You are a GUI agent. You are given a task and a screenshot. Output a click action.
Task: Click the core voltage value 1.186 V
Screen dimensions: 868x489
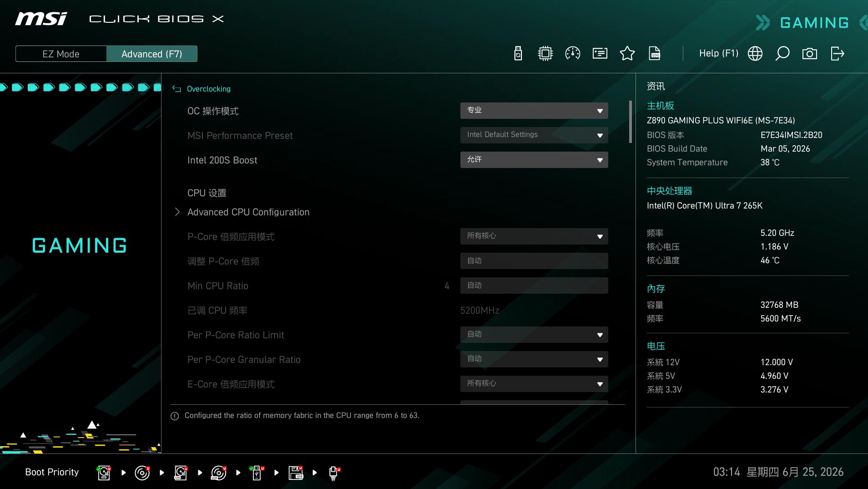(774, 247)
